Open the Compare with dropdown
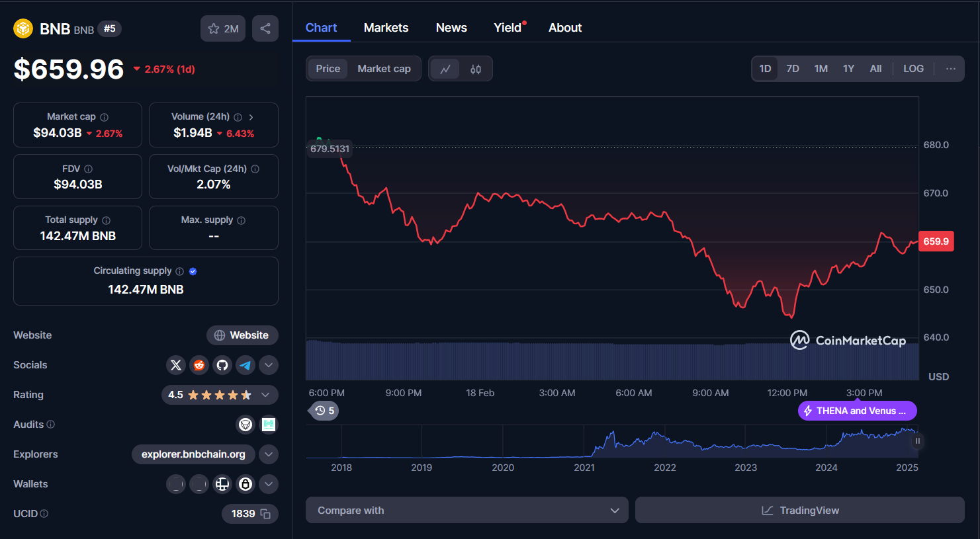The height and width of the screenshot is (539, 980). point(467,510)
